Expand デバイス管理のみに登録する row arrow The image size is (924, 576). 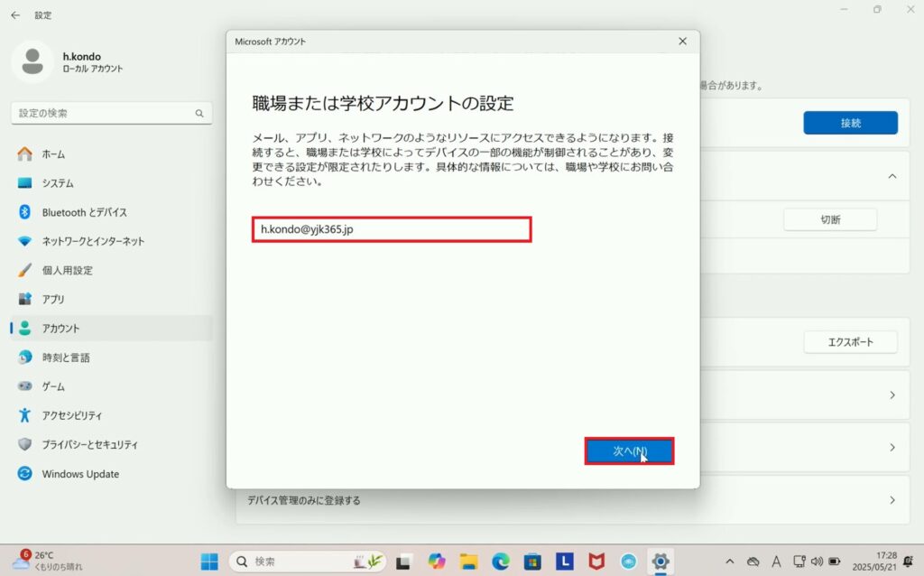tap(892, 500)
